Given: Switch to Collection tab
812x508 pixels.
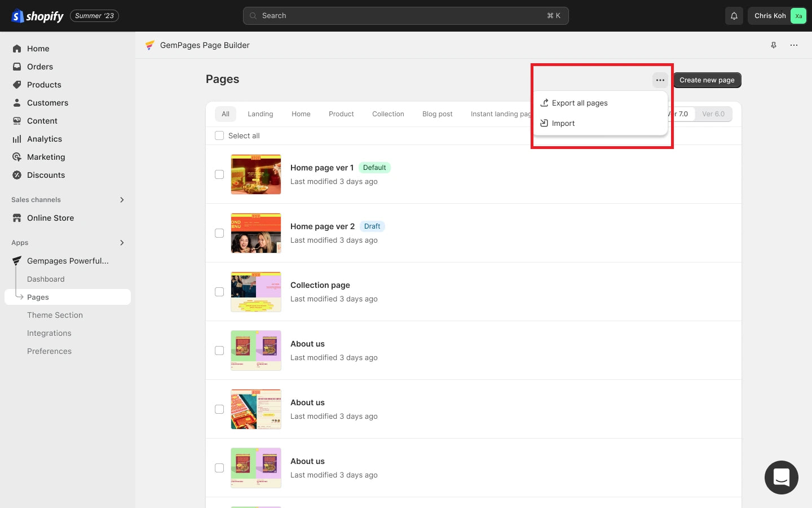Looking at the screenshot, I should (388, 114).
